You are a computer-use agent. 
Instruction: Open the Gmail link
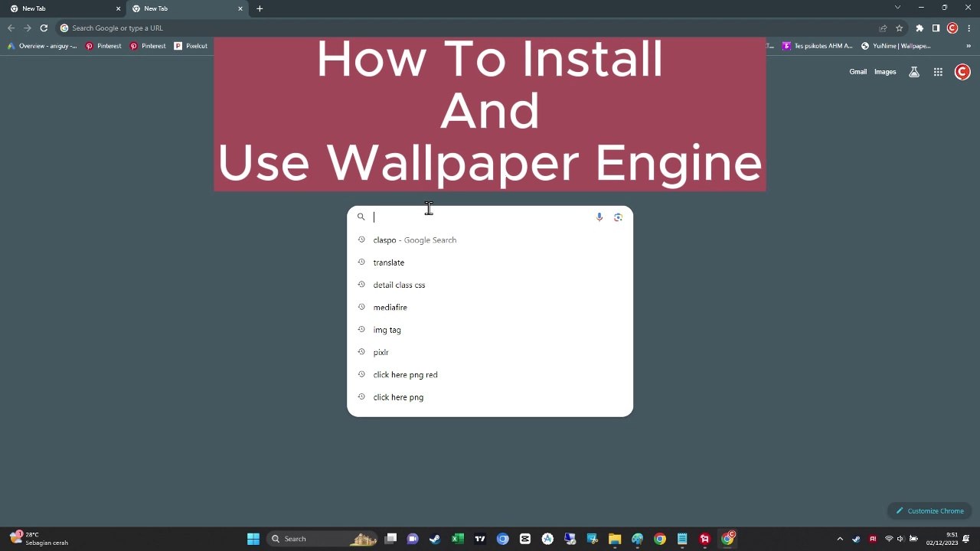pos(857,71)
